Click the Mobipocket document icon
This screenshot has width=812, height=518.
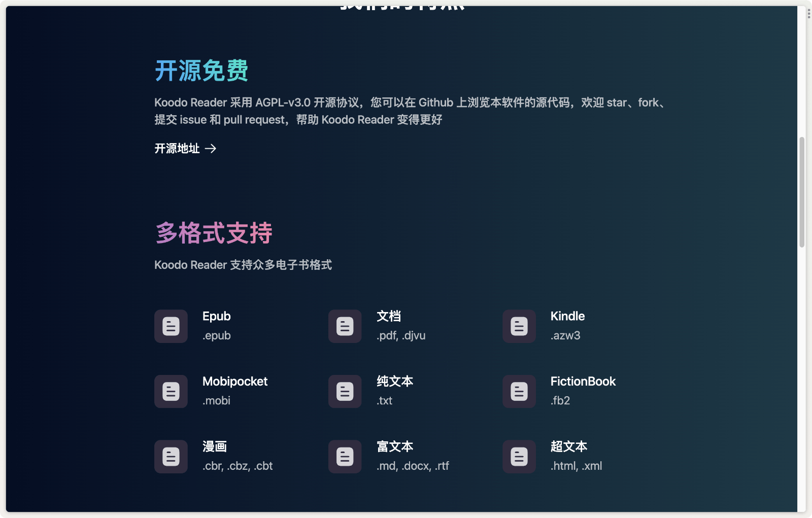point(171,391)
